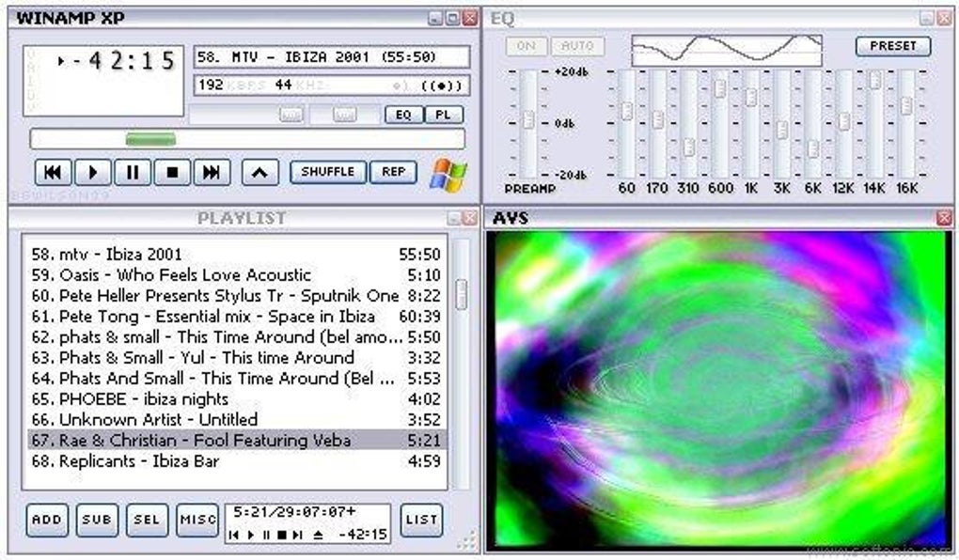This screenshot has width=959, height=560.
Task: Turn the equalizer ON
Action: 526,46
